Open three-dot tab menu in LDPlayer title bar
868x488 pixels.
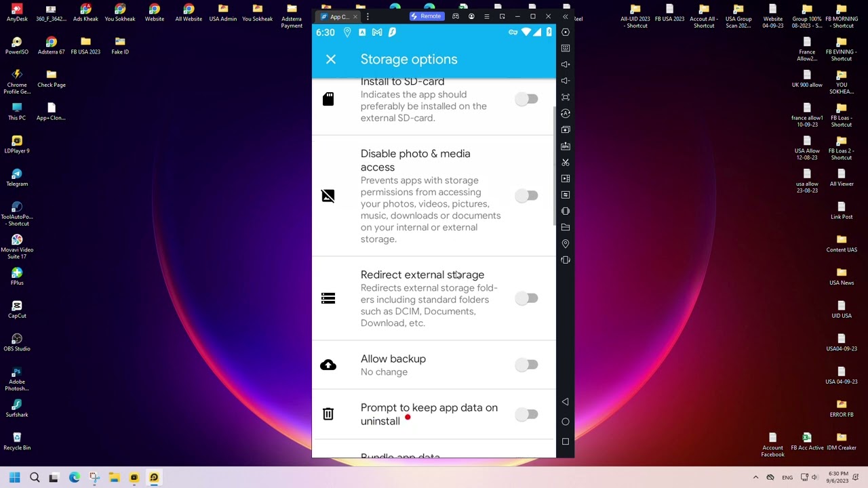(368, 16)
